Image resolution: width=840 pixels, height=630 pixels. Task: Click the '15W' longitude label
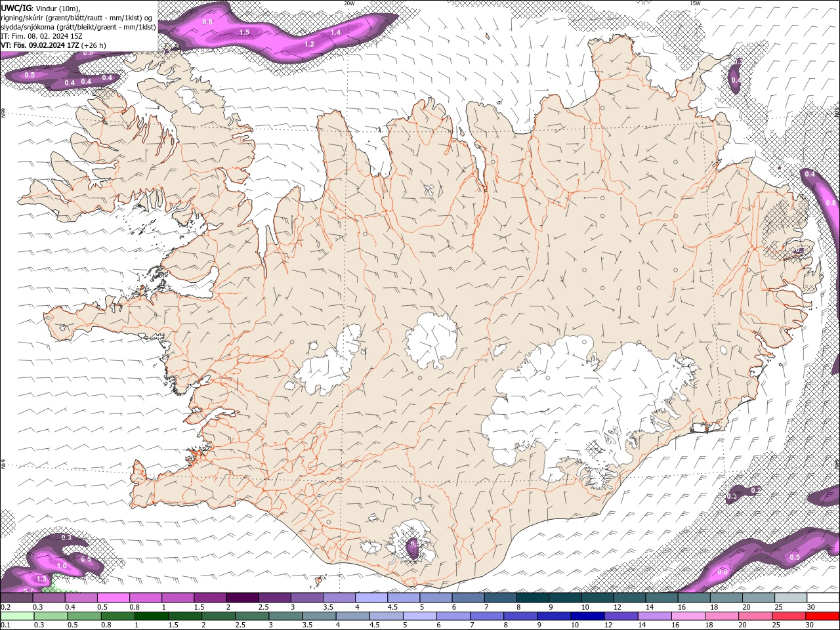[695, 3]
